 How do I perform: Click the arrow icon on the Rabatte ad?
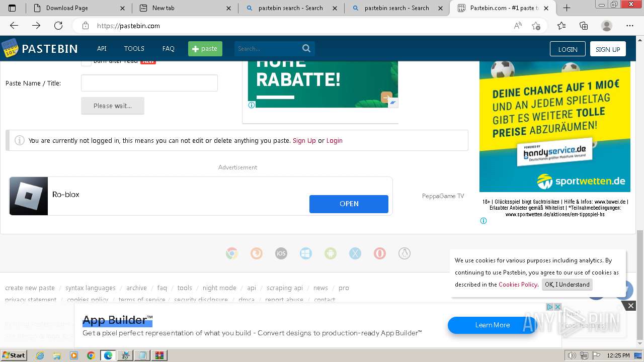(x=386, y=98)
